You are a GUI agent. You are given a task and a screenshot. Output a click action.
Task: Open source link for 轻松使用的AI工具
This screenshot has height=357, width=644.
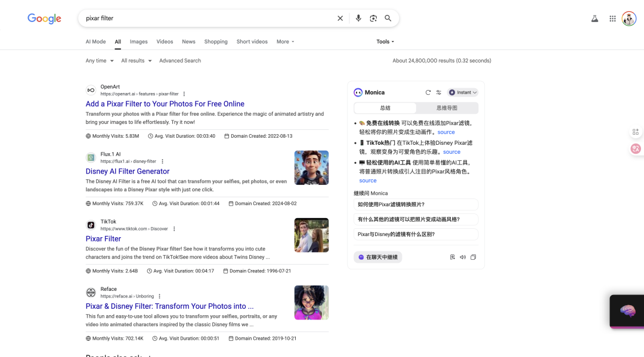pyautogui.click(x=367, y=181)
